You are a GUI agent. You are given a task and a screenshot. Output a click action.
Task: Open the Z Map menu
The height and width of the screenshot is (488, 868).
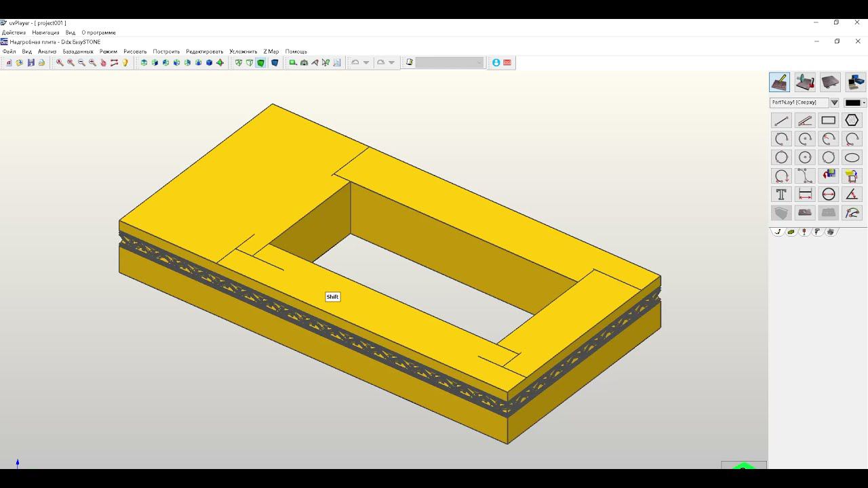271,52
